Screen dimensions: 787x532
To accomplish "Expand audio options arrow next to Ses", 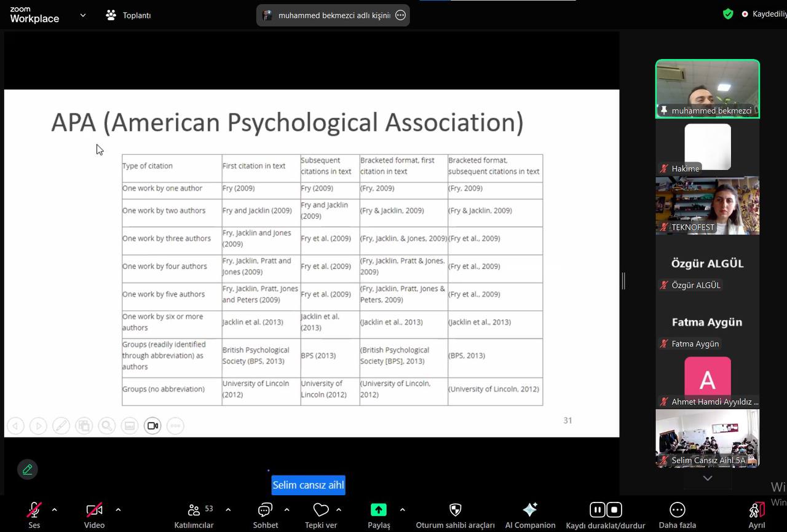I will (x=55, y=509).
